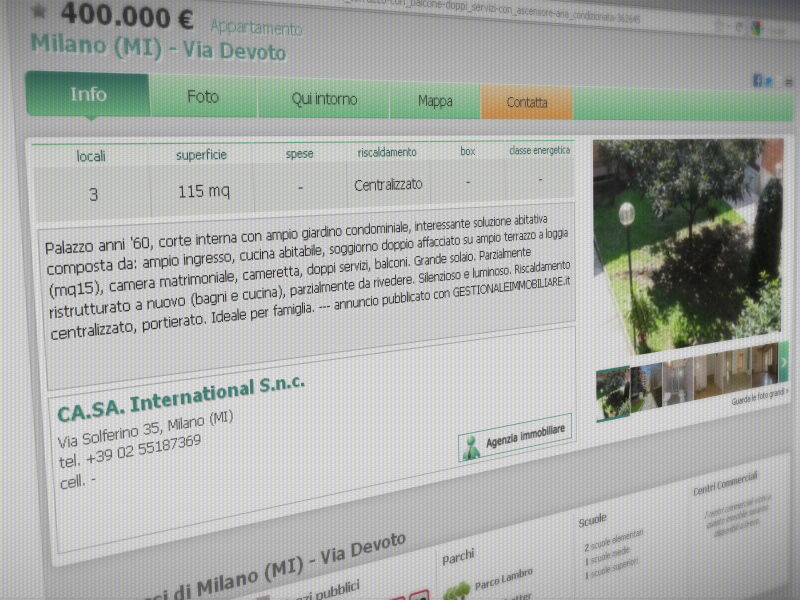Viewport: 800px width, 600px height.
Task: Switch to the Mappa tab
Action: pyautogui.click(x=435, y=101)
